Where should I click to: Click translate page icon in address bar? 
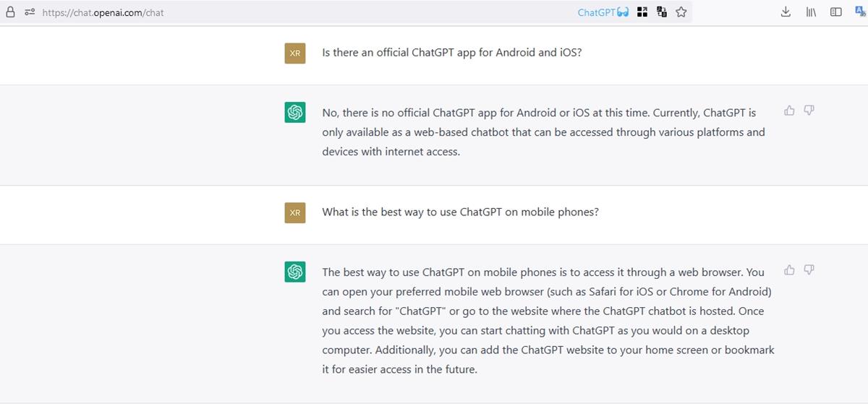tap(661, 12)
